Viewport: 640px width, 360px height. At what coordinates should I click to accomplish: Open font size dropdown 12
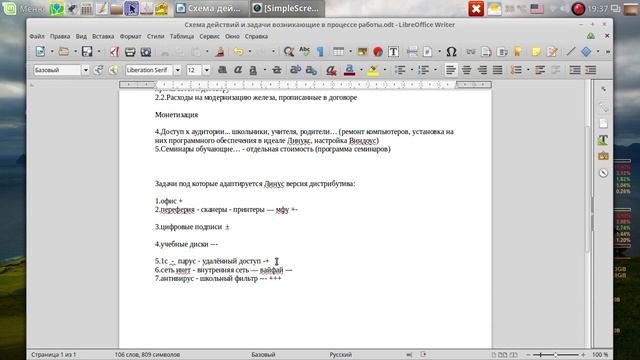pos(207,70)
